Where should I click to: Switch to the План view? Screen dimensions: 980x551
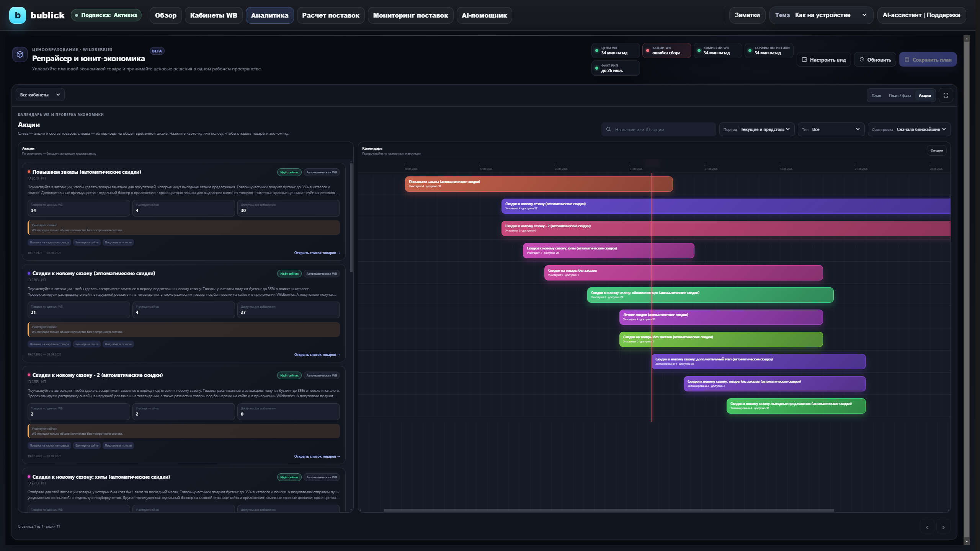coord(876,96)
